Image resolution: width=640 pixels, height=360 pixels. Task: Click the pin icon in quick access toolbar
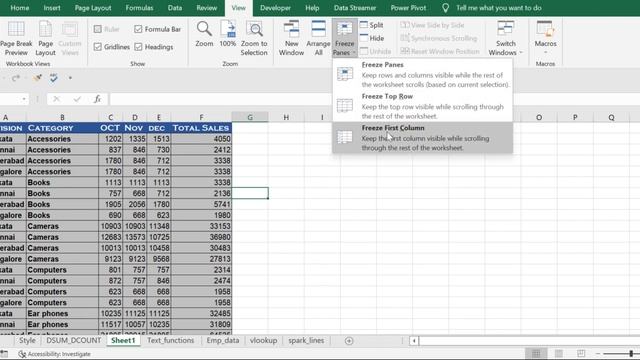[x=37, y=78]
